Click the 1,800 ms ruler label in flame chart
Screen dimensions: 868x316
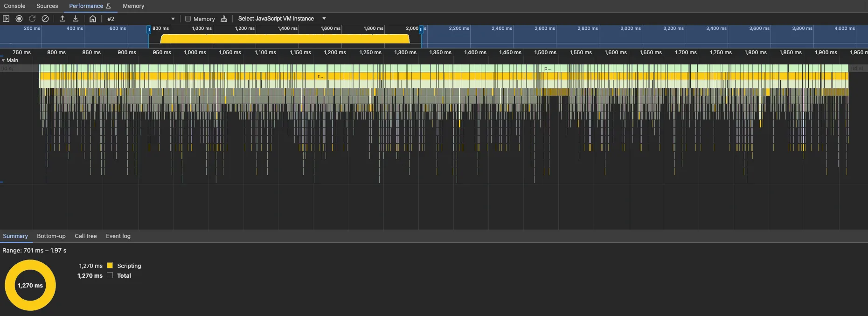tap(756, 52)
